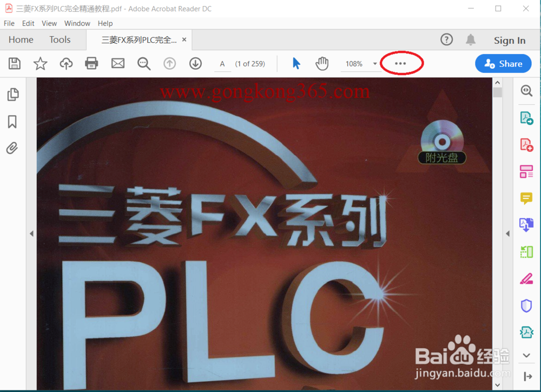Image resolution: width=541 pixels, height=392 pixels.
Task: Open the Help question mark icon
Action: 446,39
